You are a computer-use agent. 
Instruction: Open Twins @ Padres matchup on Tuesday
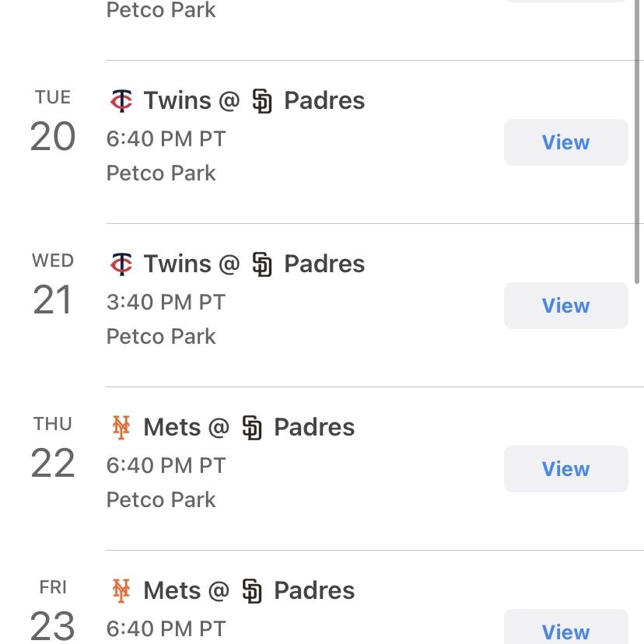[x=237, y=100]
